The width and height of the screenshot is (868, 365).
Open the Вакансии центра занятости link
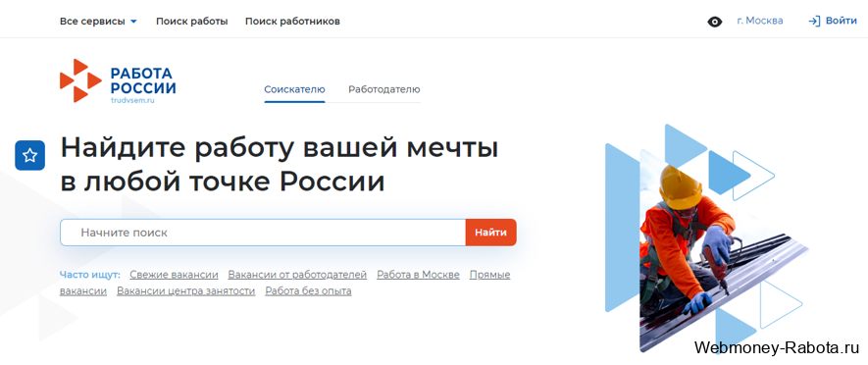coord(186,290)
